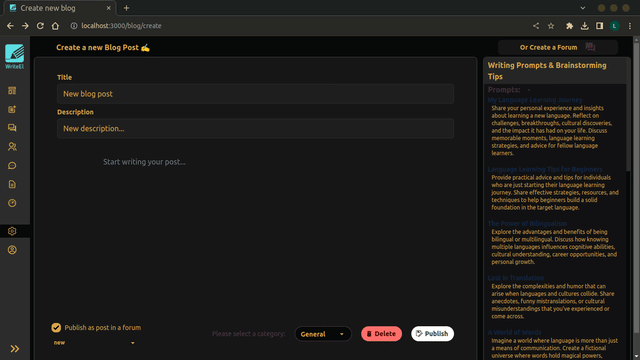Open the settings gear in sidebar
Viewport: 640px width, 360px height.
(12, 231)
